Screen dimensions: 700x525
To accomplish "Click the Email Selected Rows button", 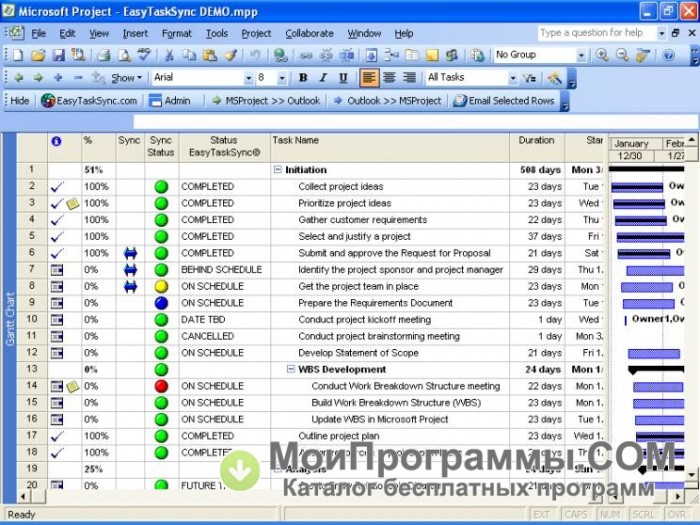I will (504, 101).
